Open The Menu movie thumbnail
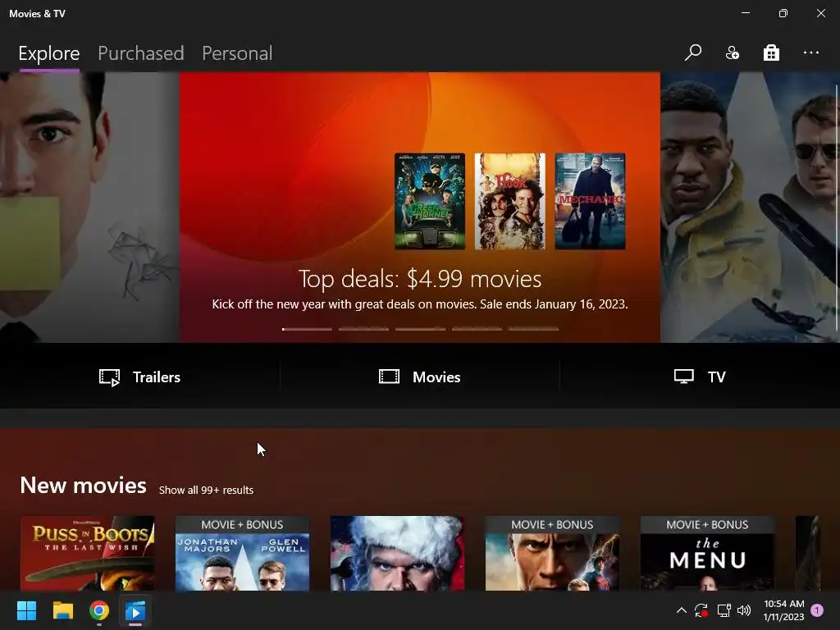Screen dimensions: 840x630 tap(707, 554)
